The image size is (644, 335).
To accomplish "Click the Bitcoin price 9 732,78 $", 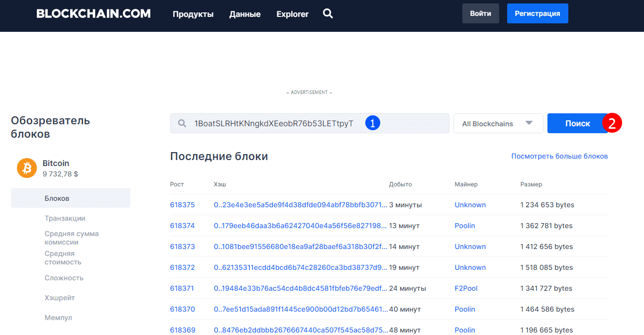I will pyautogui.click(x=60, y=174).
